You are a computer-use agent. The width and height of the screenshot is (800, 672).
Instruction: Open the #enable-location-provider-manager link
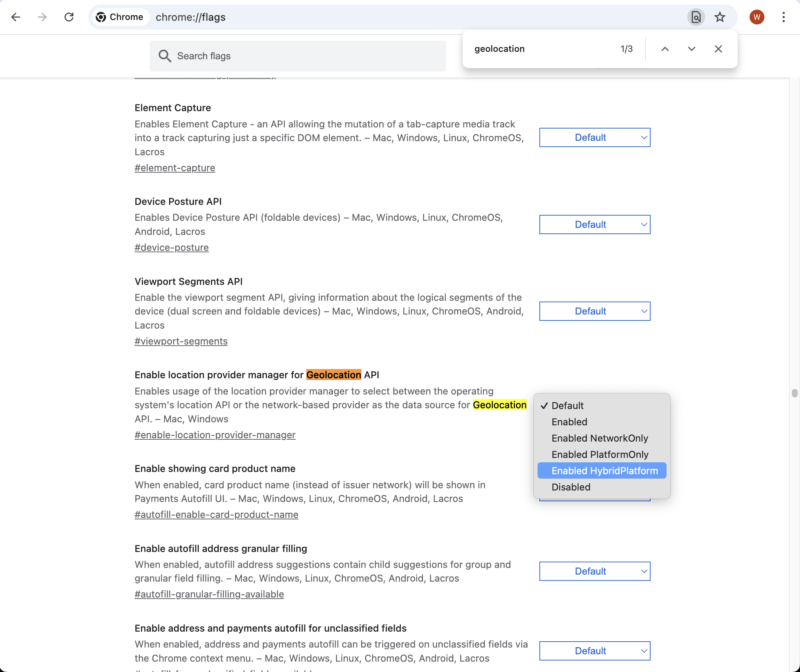point(215,435)
